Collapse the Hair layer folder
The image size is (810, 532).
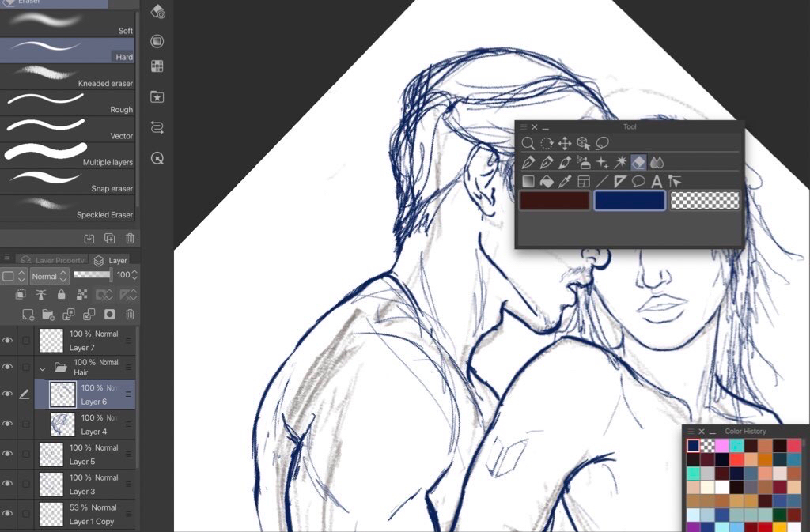click(x=43, y=368)
